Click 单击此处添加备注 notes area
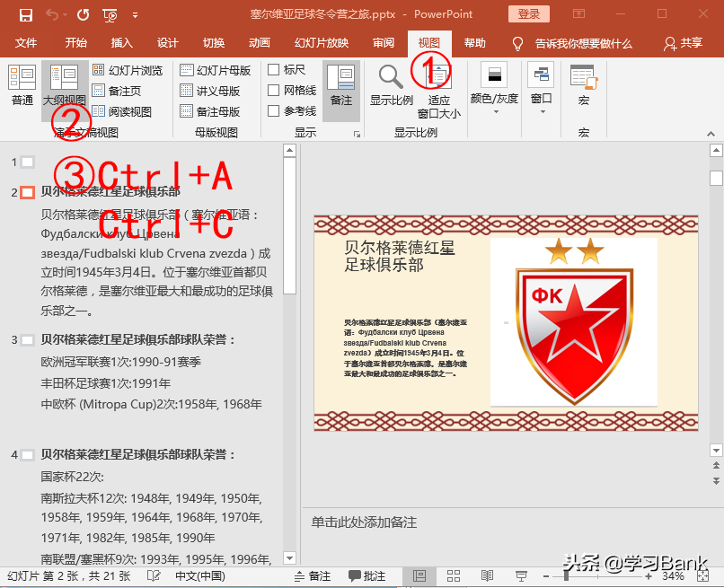The image size is (724, 588). click(x=364, y=522)
